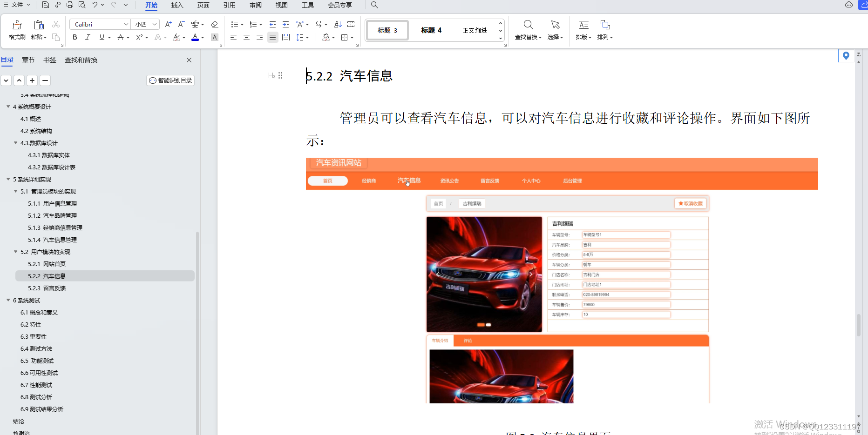Open bullet list style dropdown arrow

click(x=241, y=24)
